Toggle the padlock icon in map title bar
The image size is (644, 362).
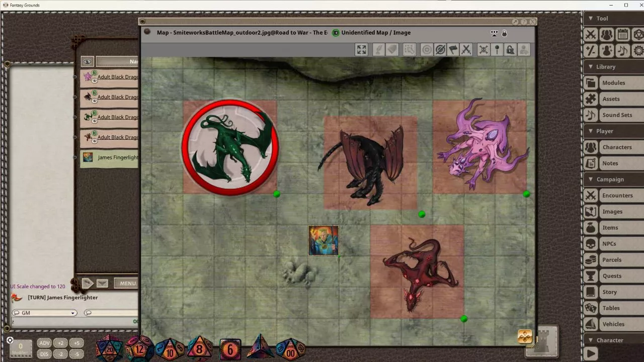pos(504,33)
